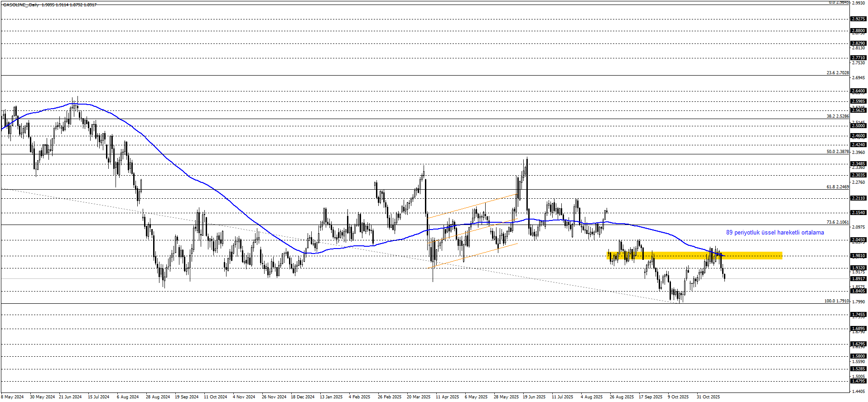
Task: Click the 2.2760 price axis value
Action: (x=858, y=182)
